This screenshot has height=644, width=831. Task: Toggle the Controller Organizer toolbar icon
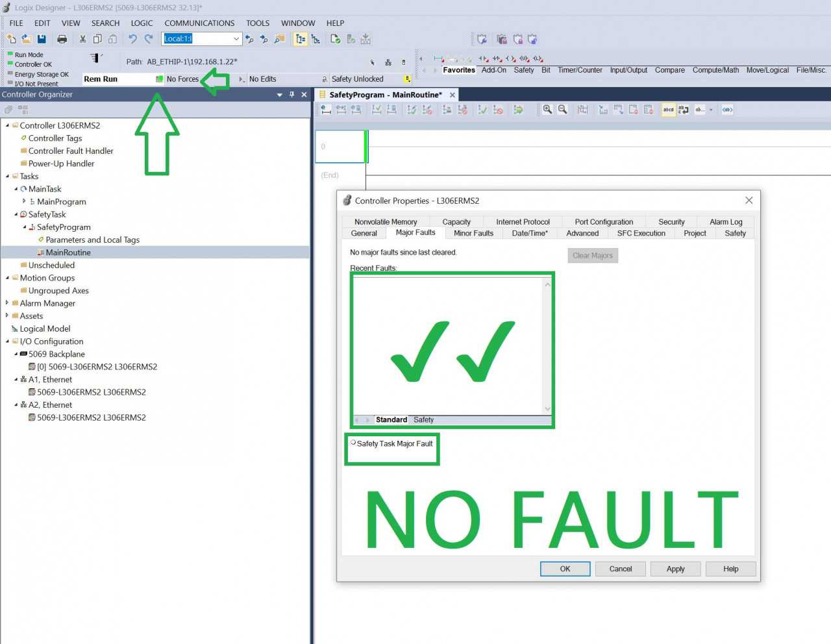pyautogui.click(x=301, y=39)
